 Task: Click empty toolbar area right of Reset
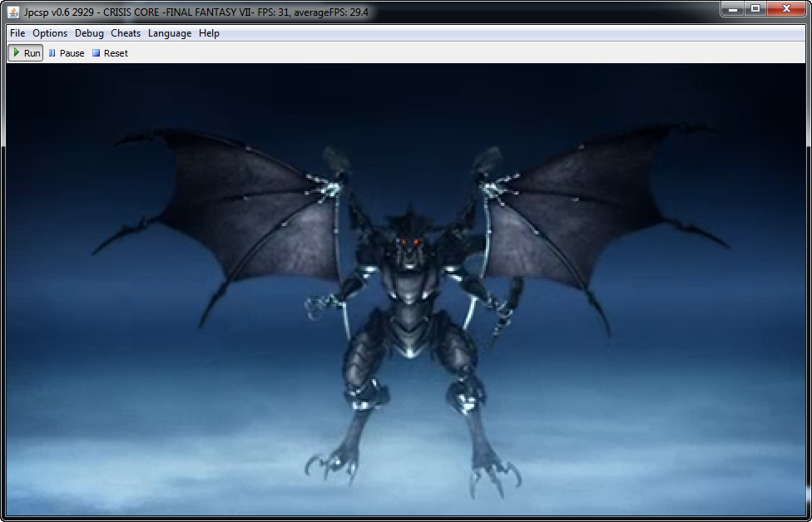pyautogui.click(x=416, y=53)
